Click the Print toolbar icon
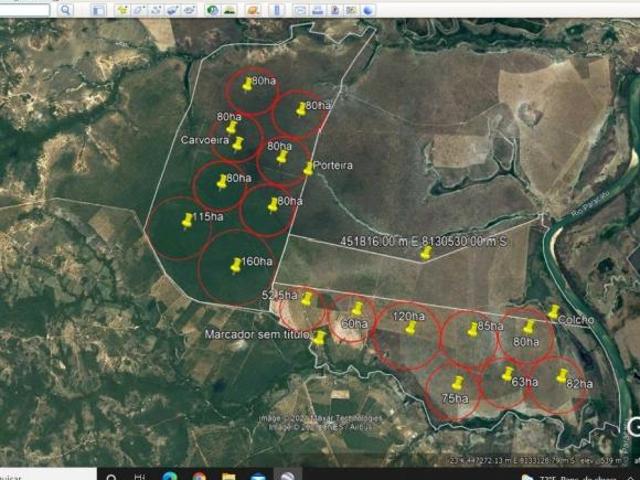This screenshot has height=480, width=640. click(x=317, y=10)
